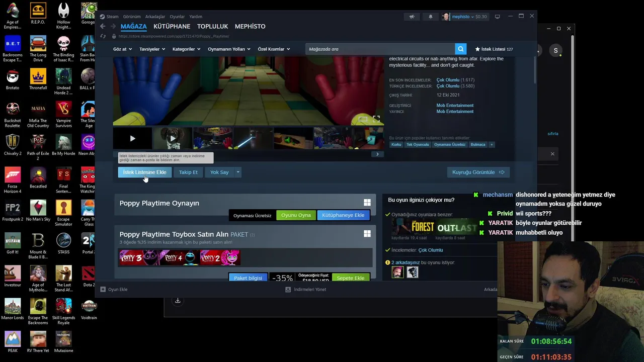Select the Golf It! desktop icon
This screenshot has width=644, height=362.
[13, 243]
